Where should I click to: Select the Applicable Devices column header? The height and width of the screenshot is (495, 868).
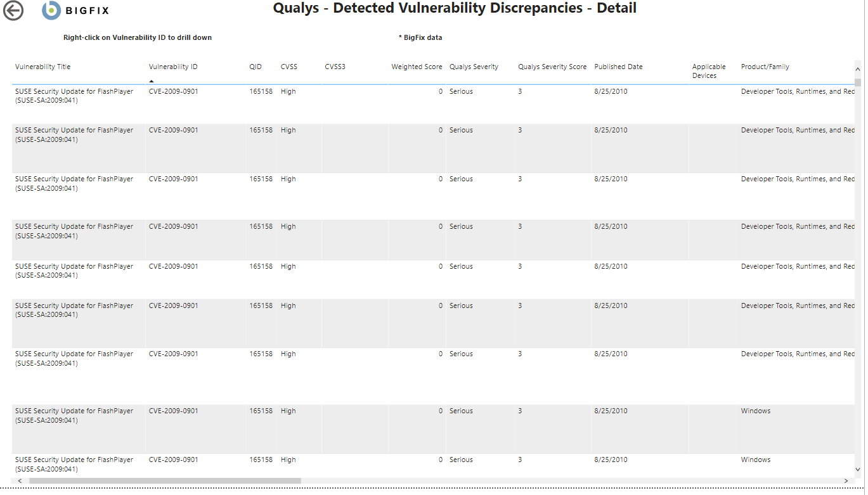[x=709, y=71]
